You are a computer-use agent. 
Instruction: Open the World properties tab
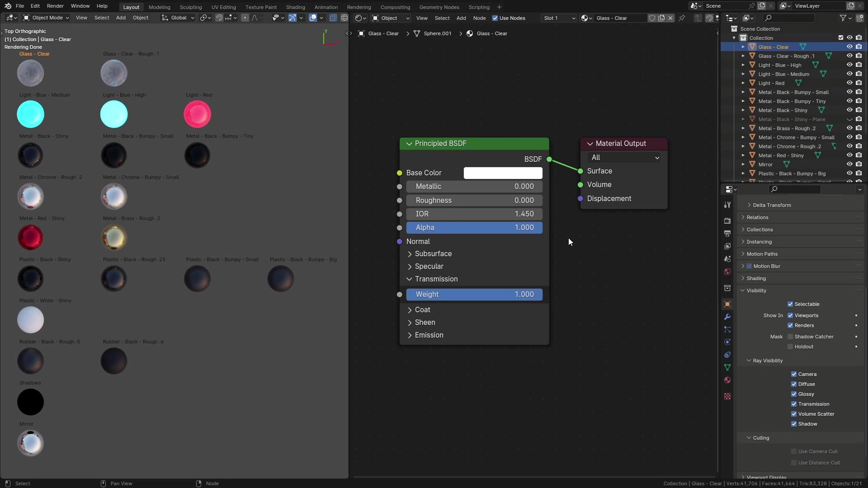point(727,272)
